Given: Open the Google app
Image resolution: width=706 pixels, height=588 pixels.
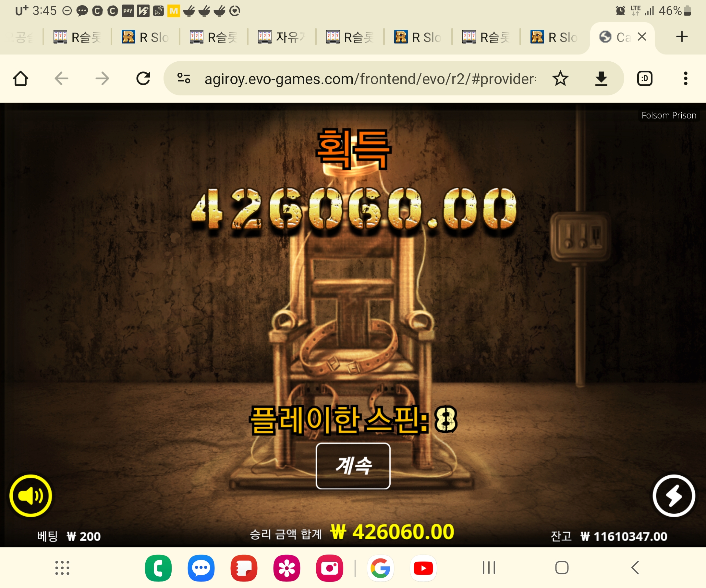Looking at the screenshot, I should point(381,568).
